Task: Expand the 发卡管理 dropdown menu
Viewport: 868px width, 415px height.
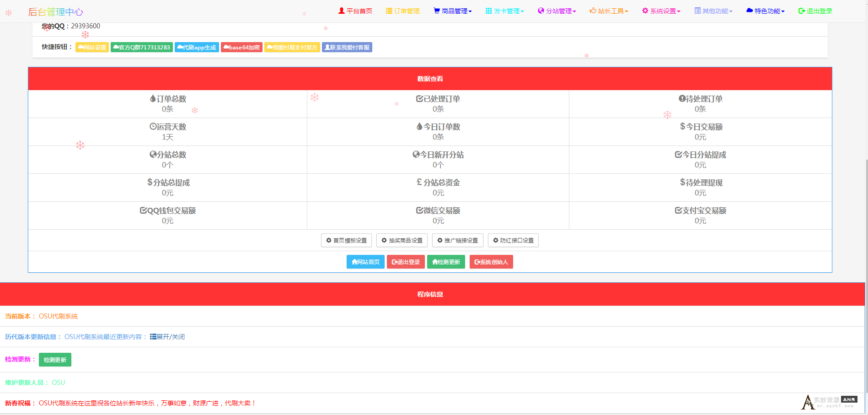Action: (505, 11)
